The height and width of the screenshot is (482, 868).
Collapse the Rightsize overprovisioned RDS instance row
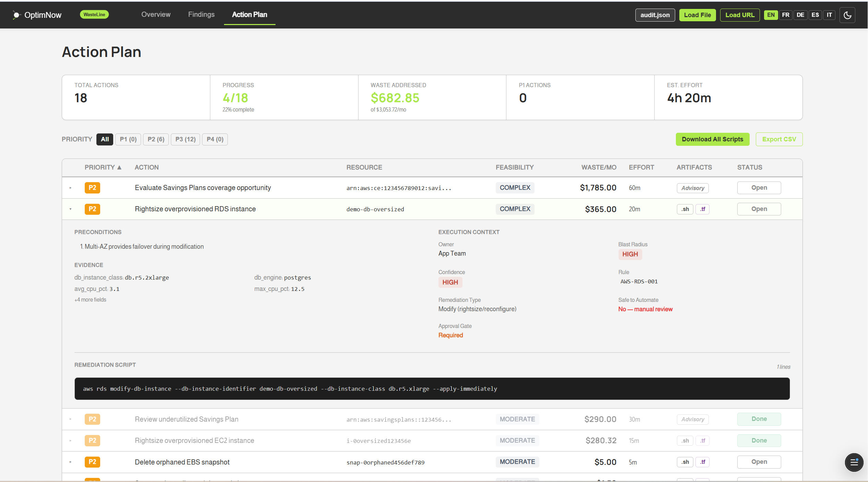click(70, 209)
